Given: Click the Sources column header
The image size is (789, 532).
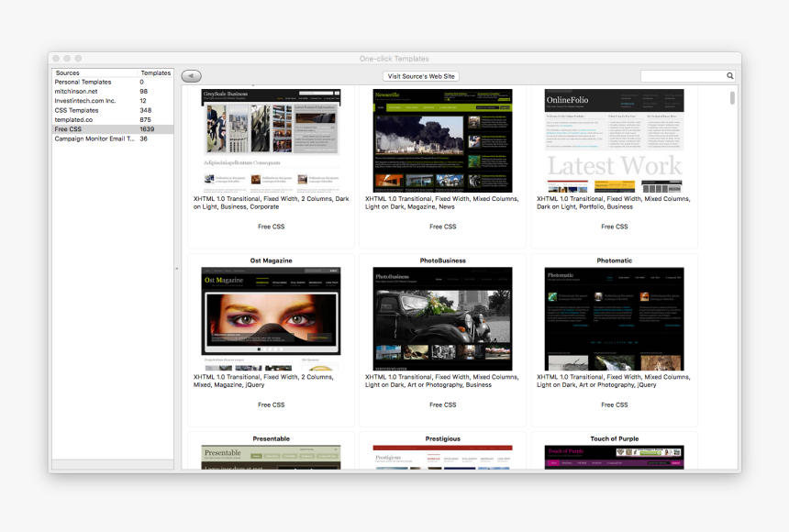Looking at the screenshot, I should [94, 73].
